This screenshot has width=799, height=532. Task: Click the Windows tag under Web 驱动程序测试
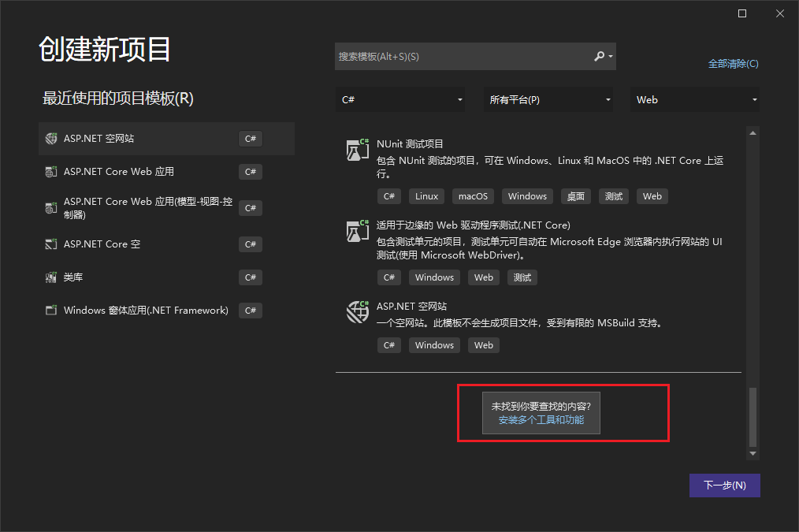(x=434, y=277)
